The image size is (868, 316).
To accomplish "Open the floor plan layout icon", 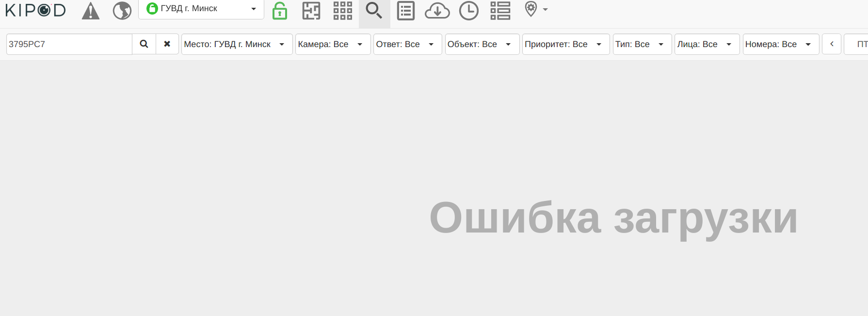I will point(311,11).
